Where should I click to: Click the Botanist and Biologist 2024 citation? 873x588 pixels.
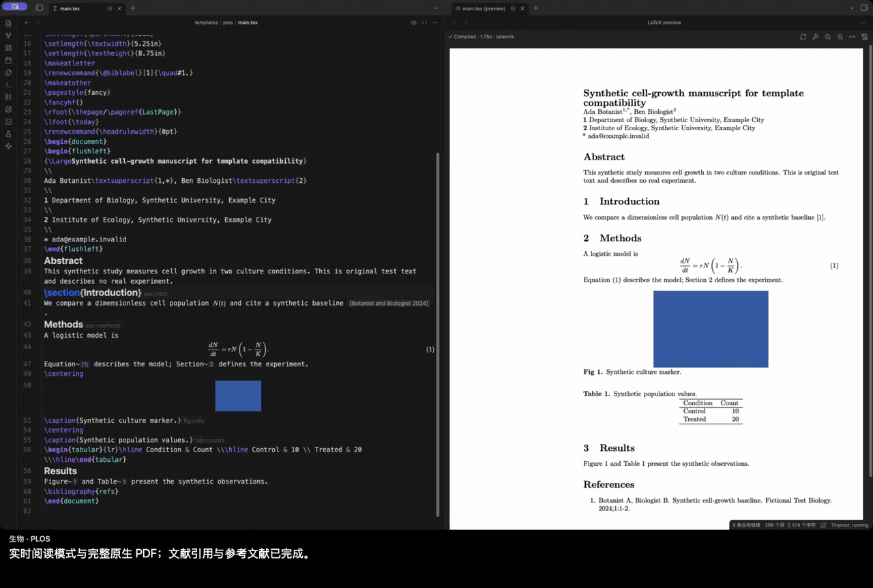click(389, 304)
